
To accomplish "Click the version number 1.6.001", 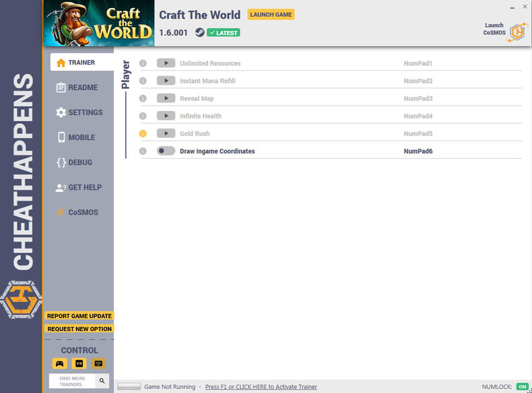I will click(x=173, y=33).
